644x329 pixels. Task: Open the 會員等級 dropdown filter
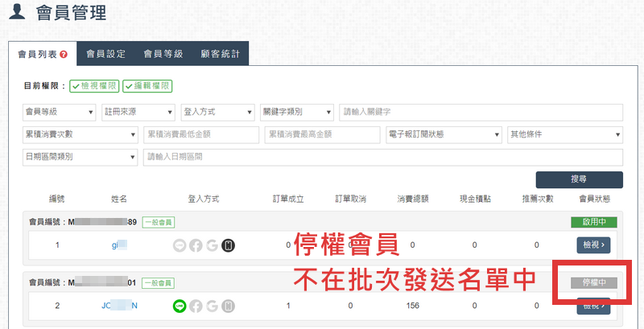coord(60,113)
